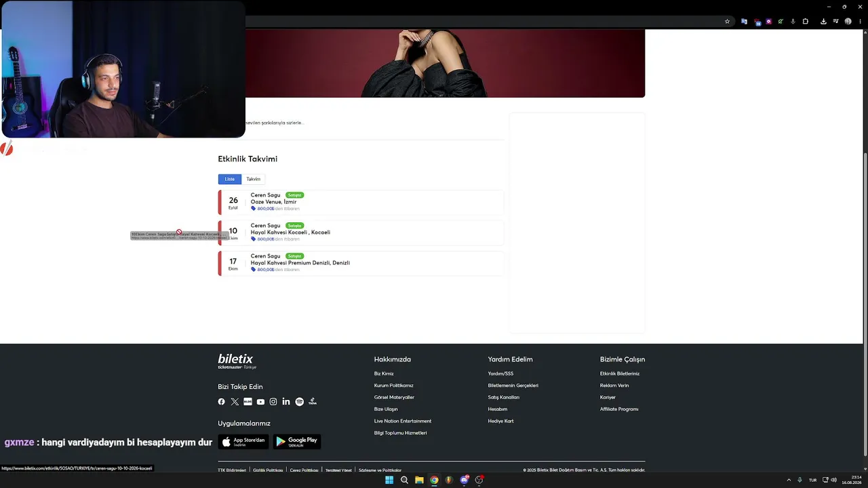Open the TUR keyboard language indicator
This screenshot has width=868, height=488.
[812, 480]
